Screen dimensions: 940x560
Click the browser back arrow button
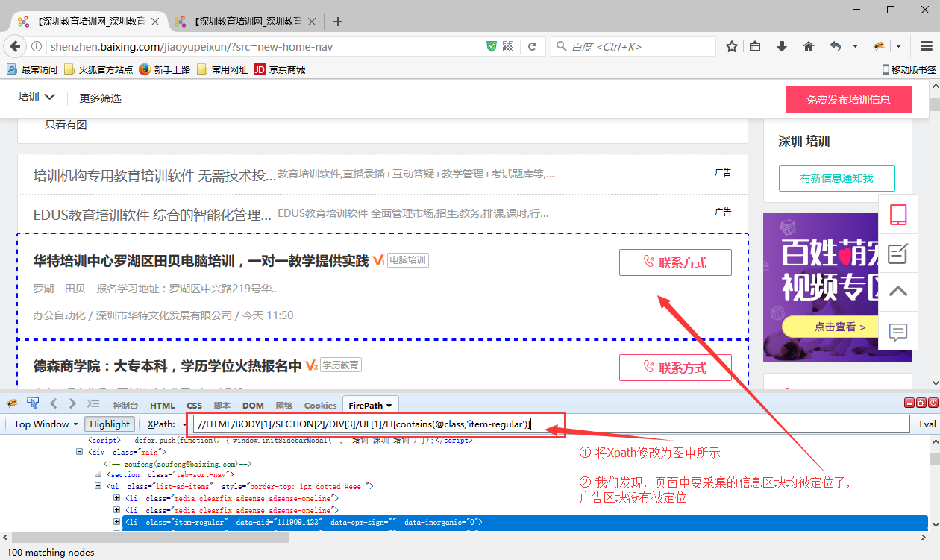pyautogui.click(x=13, y=46)
